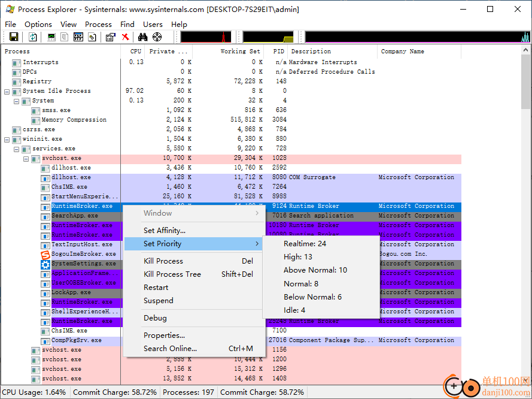Image resolution: width=532 pixels, height=399 pixels.
Task: Click the icon beside smss.exe
Action: [x=36, y=110]
